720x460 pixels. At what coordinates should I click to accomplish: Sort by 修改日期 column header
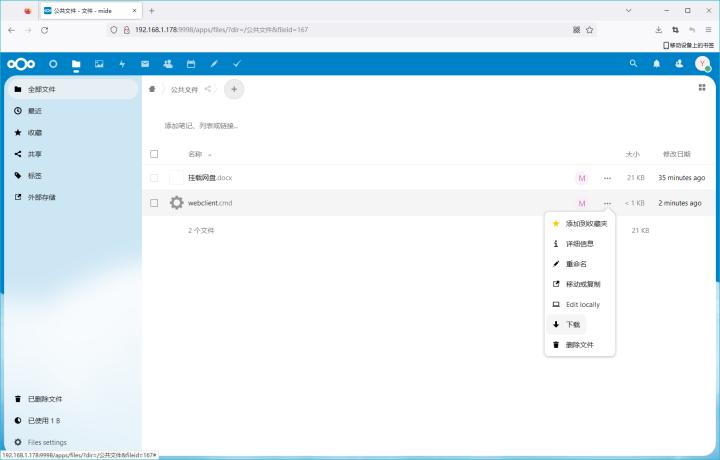coord(677,154)
